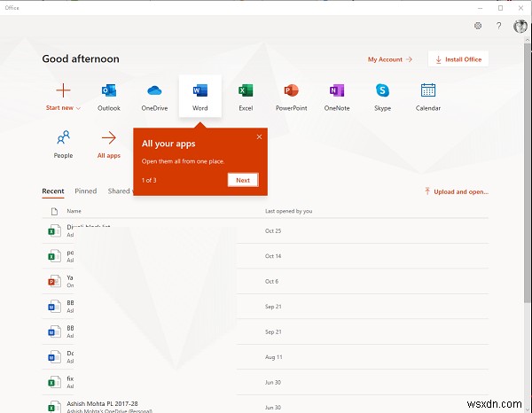Click the vertical scrollbar thumb
532x413 pixels.
pos(528,173)
